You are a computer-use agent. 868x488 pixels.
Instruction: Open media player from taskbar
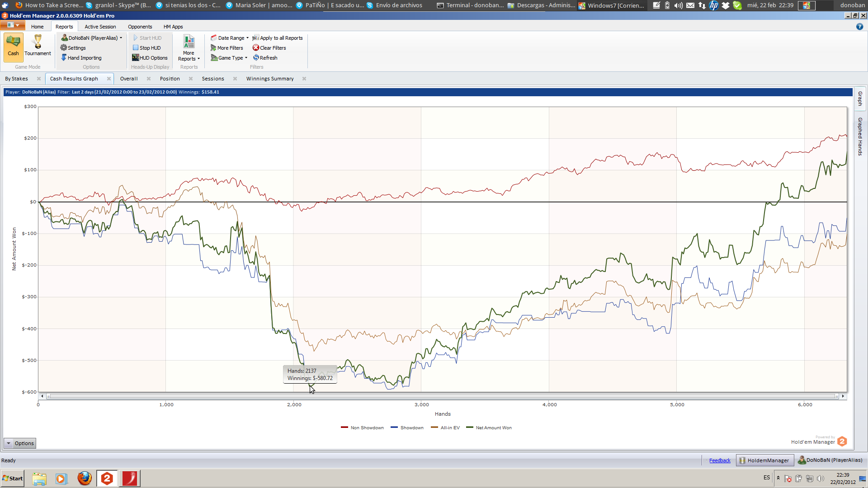(x=61, y=479)
